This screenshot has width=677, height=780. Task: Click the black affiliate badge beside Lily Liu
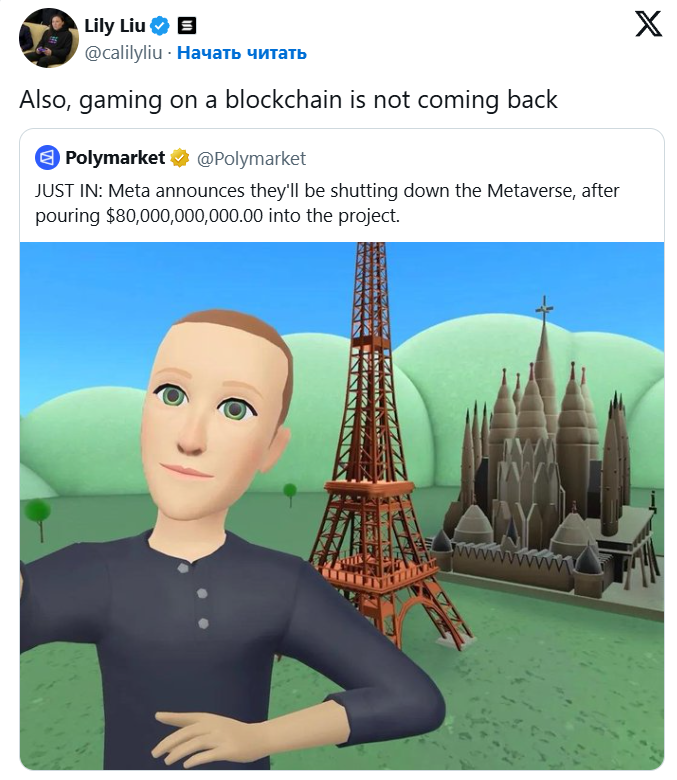coord(187,25)
